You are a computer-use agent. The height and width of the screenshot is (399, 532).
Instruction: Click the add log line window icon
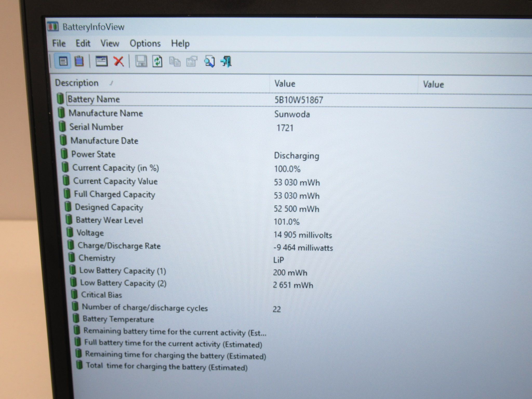coord(102,61)
